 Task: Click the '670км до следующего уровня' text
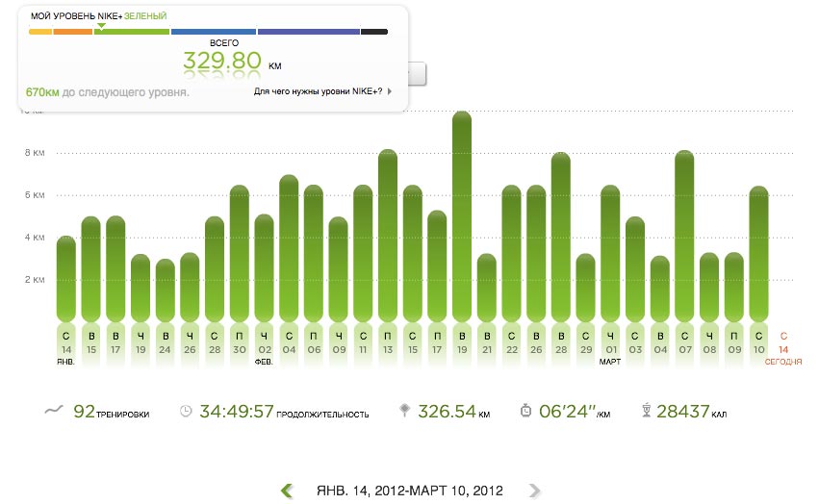[x=107, y=92]
